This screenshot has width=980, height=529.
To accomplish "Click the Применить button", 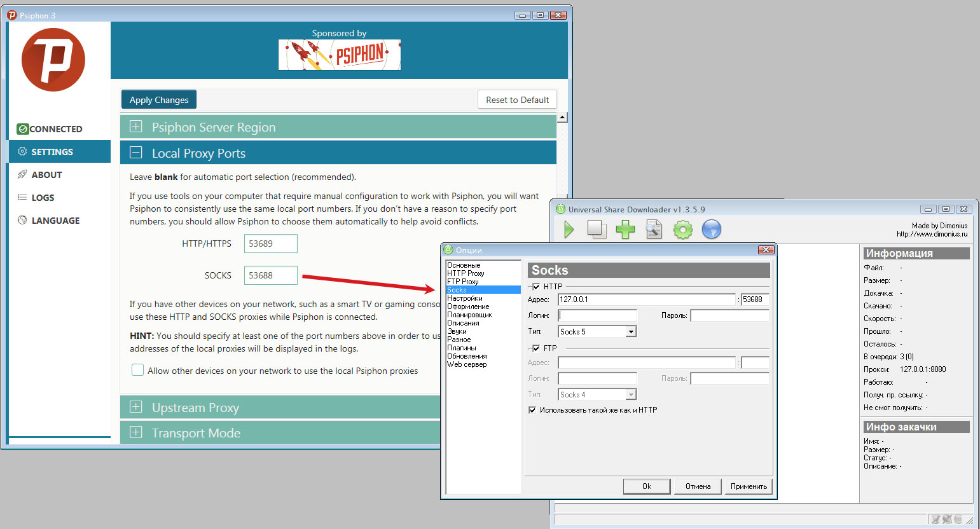I will (749, 486).
